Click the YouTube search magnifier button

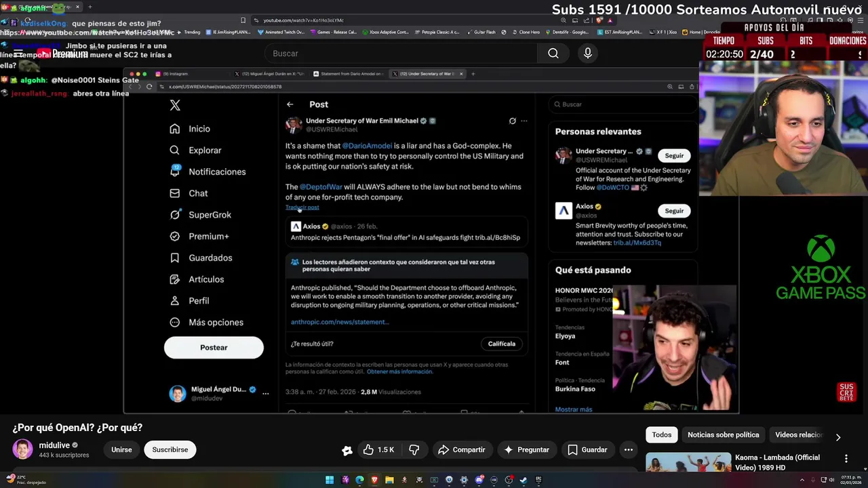point(553,54)
